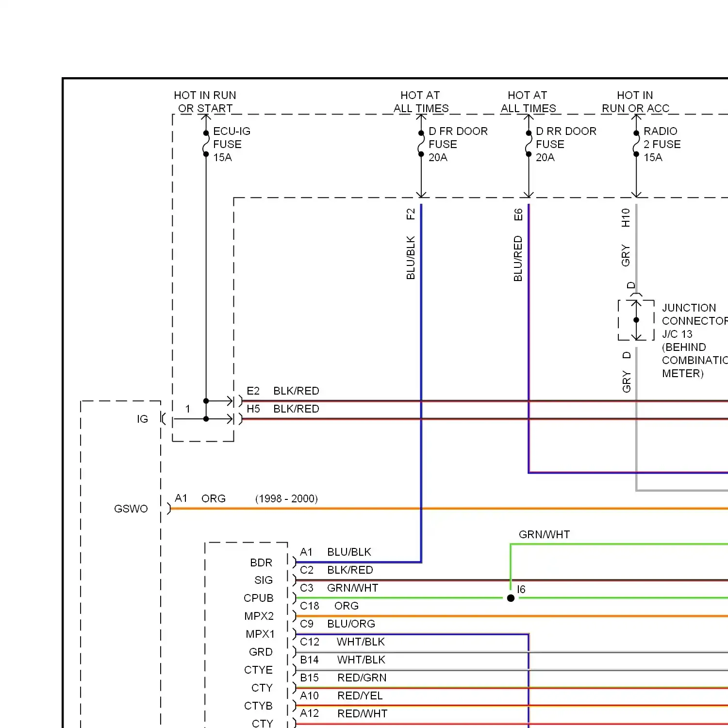Screen dimensions: 728x728
Task: Click the F2 pin label
Action: pyautogui.click(x=411, y=214)
